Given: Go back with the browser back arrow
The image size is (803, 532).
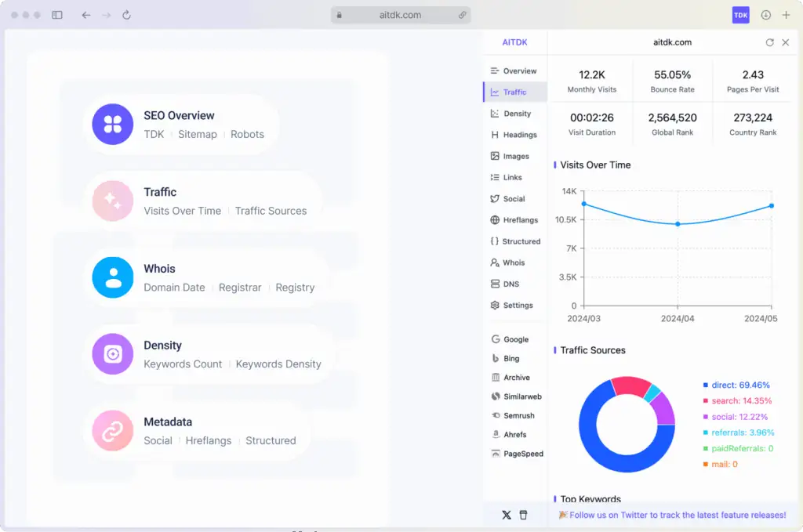Looking at the screenshot, I should coord(86,15).
